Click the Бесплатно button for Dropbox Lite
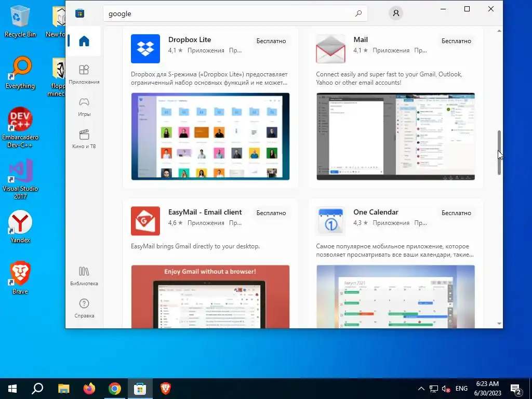Image resolution: width=532 pixels, height=399 pixels. click(x=271, y=41)
